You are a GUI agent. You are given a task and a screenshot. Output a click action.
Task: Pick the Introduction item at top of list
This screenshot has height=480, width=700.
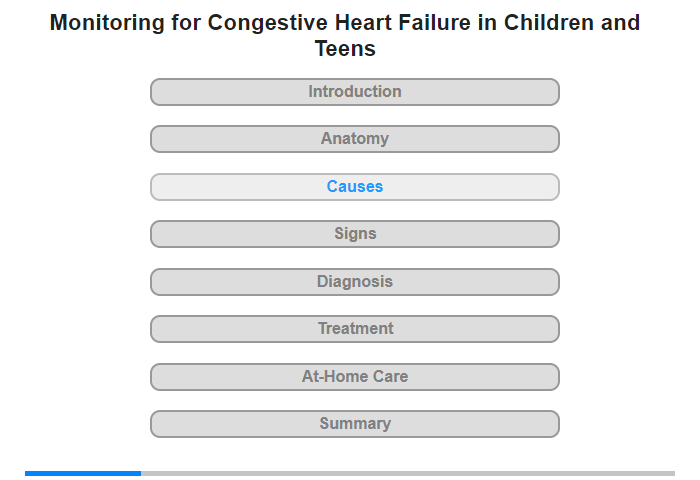click(354, 92)
